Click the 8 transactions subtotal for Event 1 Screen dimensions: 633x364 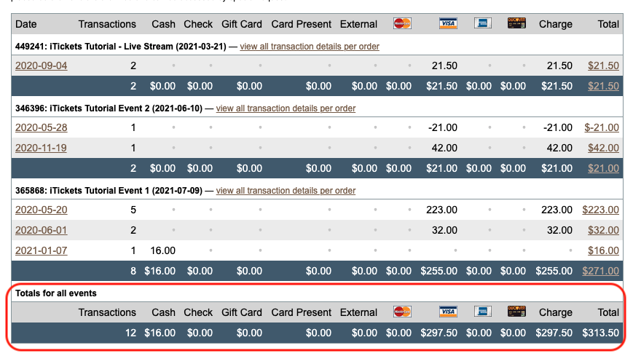133,272
